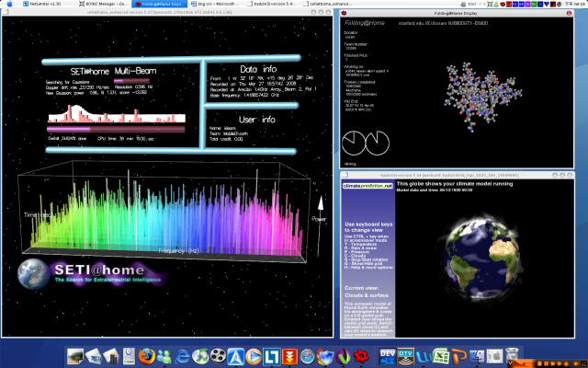Viewport: 588px width, 368px height.
Task: Click 'SETI@home Multi-Beam' heading
Action: (x=113, y=72)
